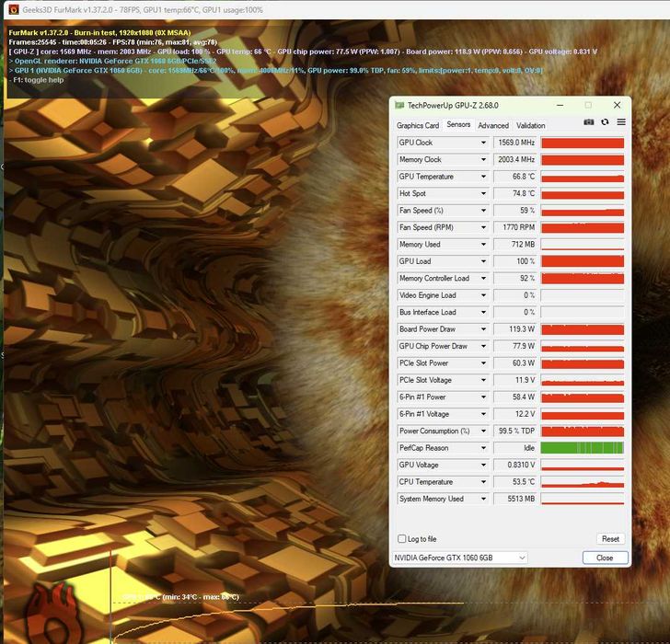Click the CPU Temperature value 53.5 °C

515,482
